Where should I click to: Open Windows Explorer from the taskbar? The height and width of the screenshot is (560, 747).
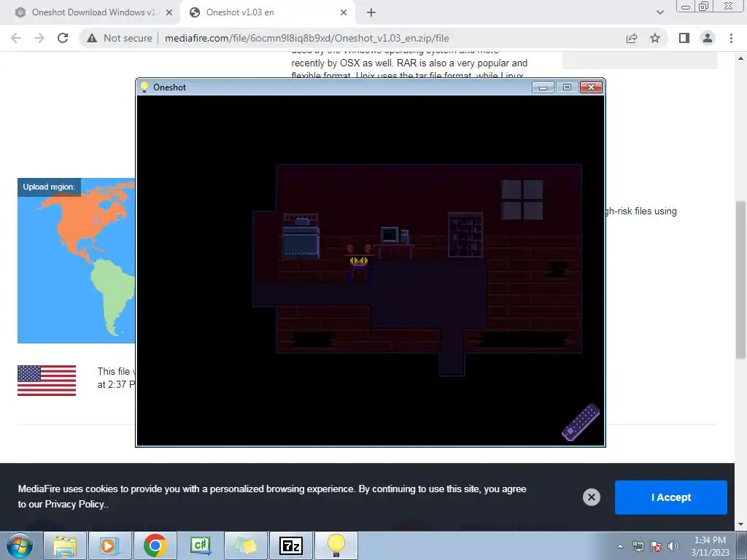[x=65, y=545]
